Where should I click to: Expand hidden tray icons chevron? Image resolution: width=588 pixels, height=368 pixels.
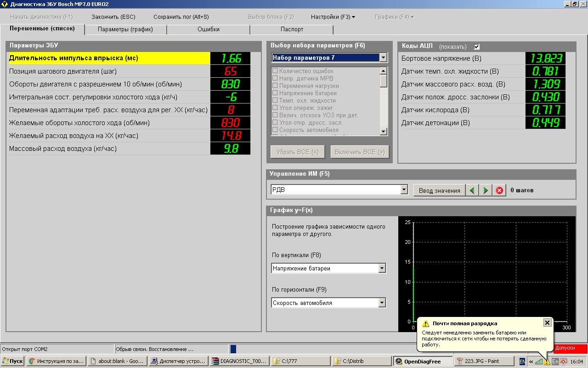tap(531, 362)
